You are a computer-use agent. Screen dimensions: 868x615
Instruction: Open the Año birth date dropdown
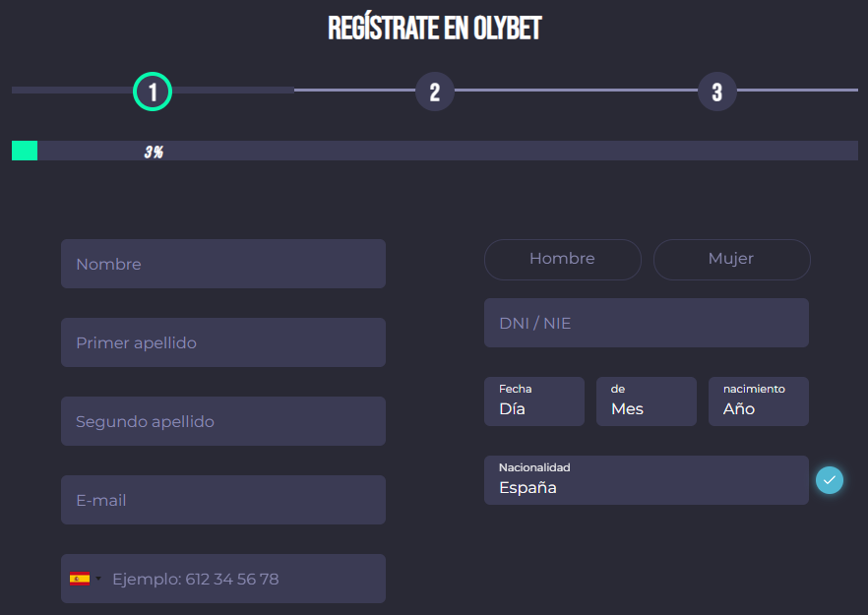758,401
